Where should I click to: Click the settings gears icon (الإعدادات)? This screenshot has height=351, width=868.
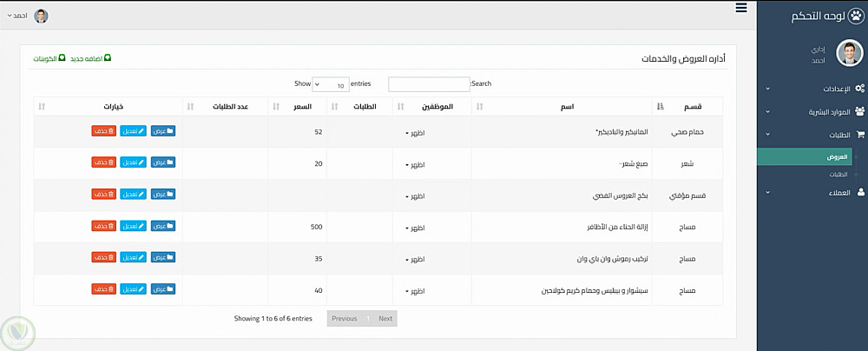(859, 89)
